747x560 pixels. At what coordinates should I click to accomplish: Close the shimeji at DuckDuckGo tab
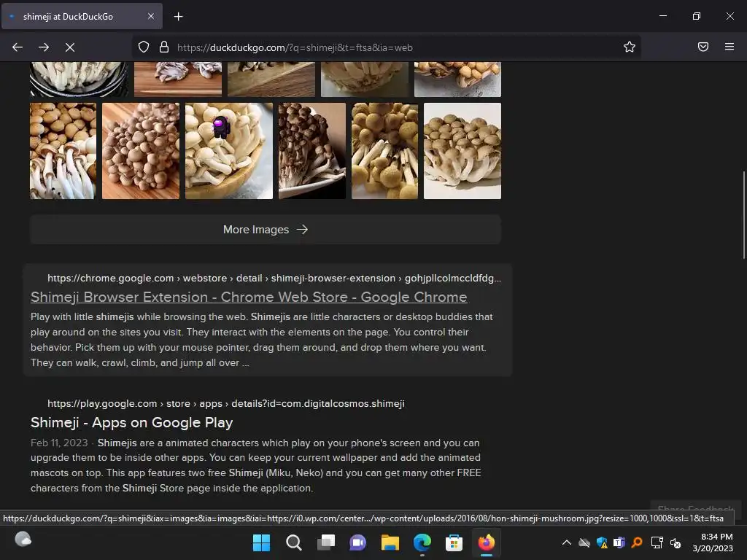(150, 16)
